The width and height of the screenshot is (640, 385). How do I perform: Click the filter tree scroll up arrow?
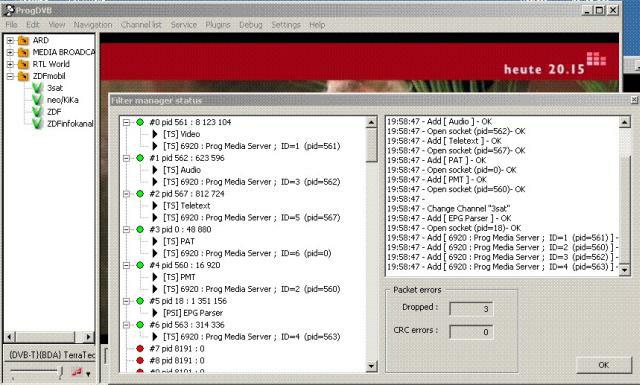pyautogui.click(x=371, y=122)
